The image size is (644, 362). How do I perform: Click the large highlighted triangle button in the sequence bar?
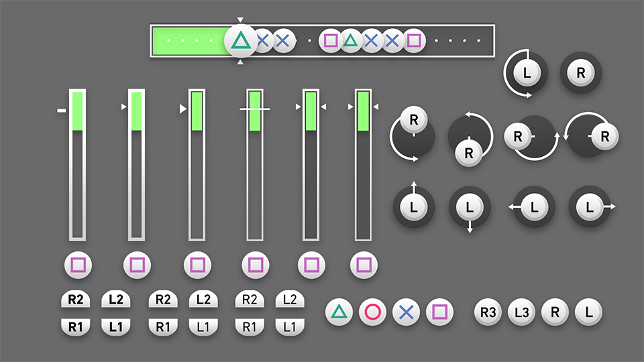(241, 41)
